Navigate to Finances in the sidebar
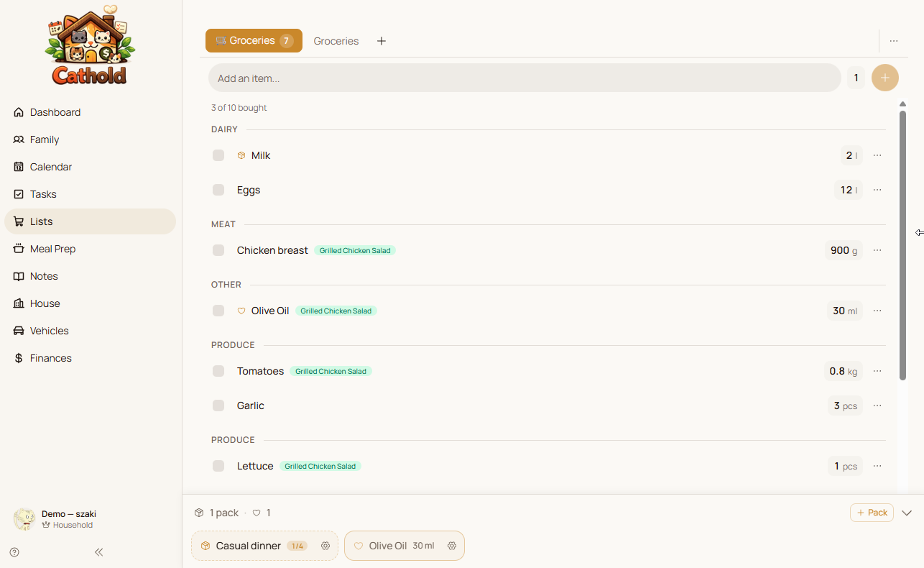The image size is (924, 568). click(50, 358)
